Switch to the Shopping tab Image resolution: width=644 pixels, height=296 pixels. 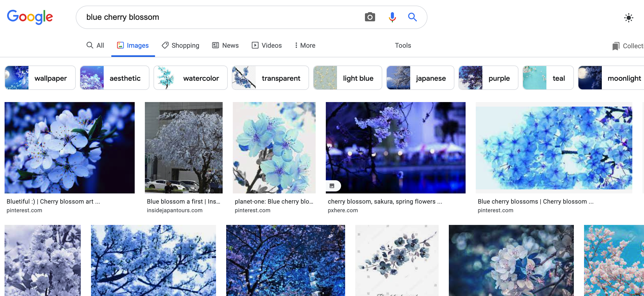tap(180, 45)
